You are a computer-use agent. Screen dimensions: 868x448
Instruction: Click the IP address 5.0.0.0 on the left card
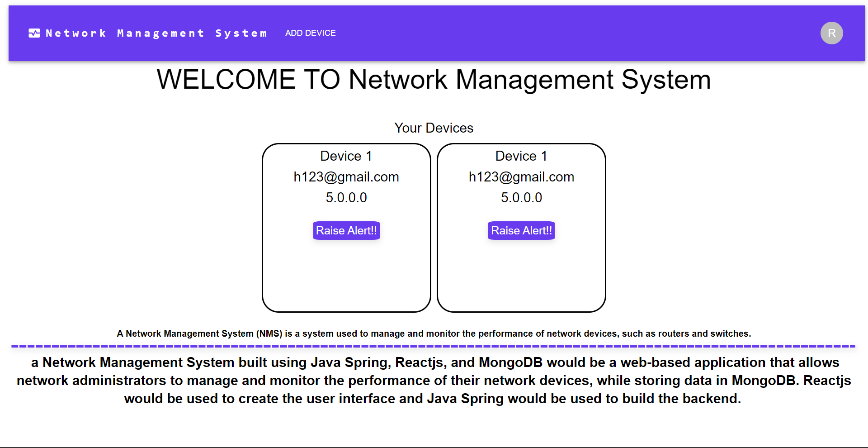click(346, 198)
